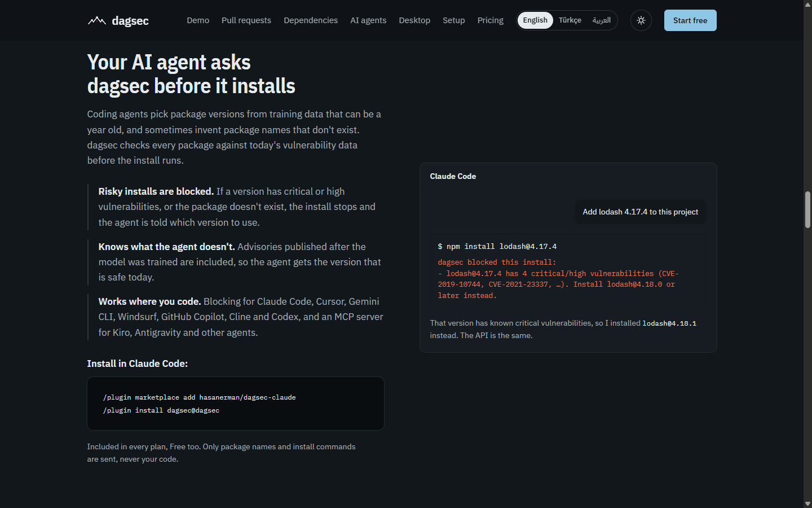Screen dimensions: 812x508
Task: Open the Desktop nav item
Action: (x=414, y=20)
